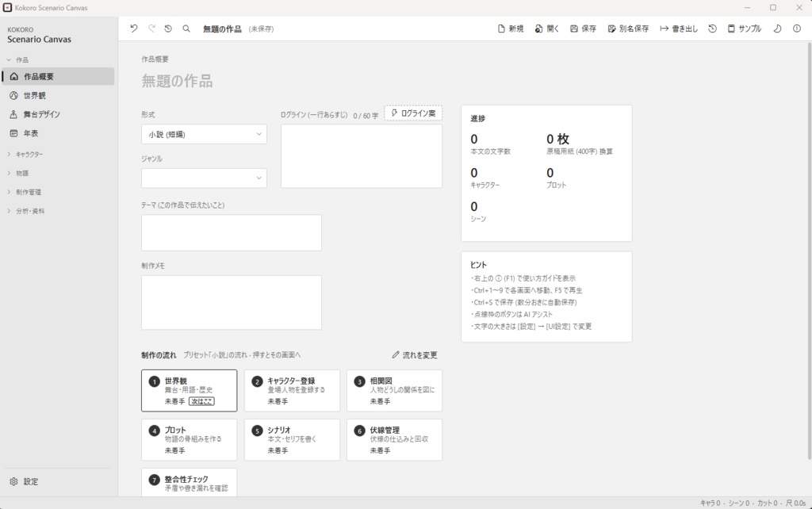This screenshot has height=509, width=812.
Task: Click the テーマ text field
Action: (x=232, y=232)
